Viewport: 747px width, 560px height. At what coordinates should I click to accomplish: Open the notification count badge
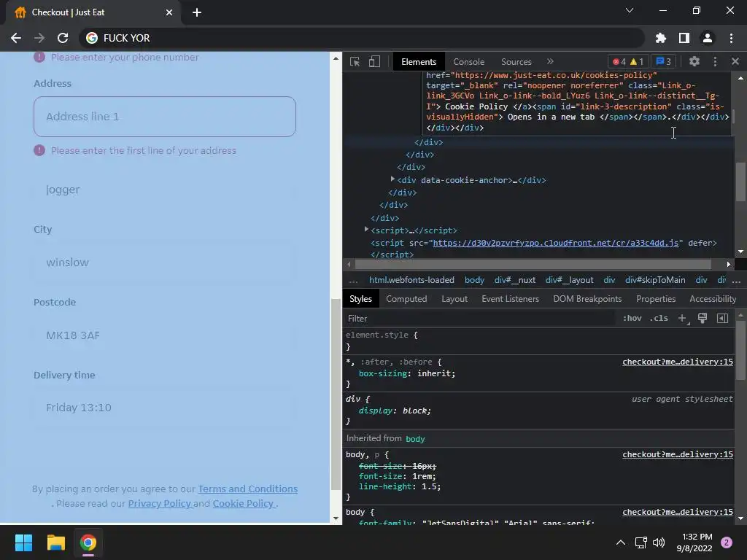click(x=727, y=542)
